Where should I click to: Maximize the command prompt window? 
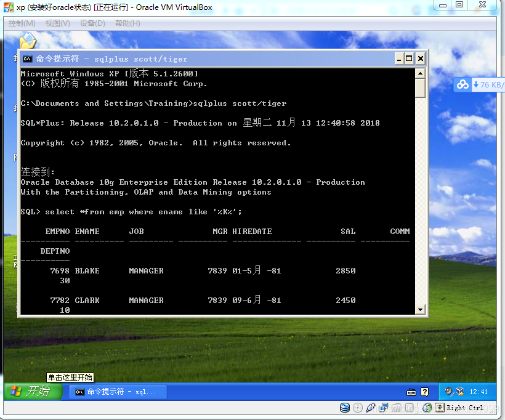coord(409,59)
